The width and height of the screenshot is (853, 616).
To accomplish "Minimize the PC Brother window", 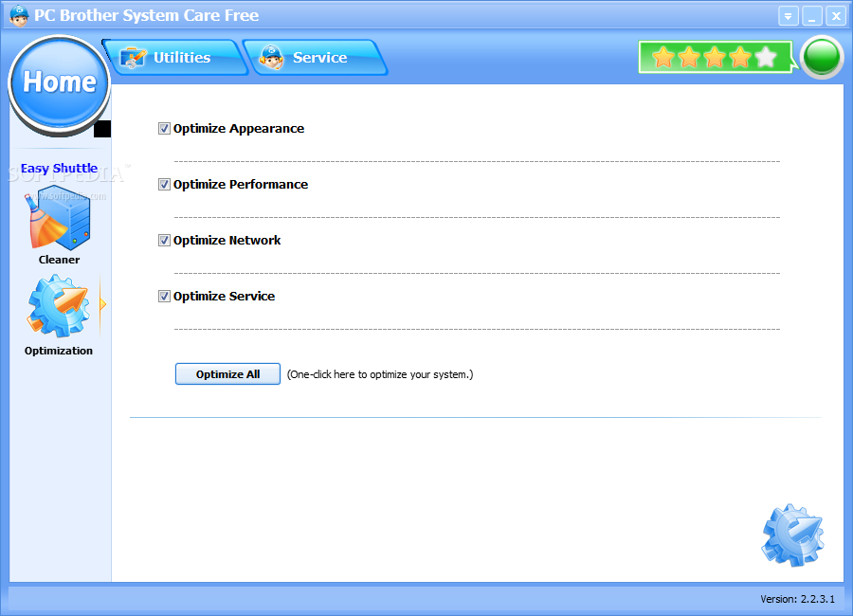I will point(811,16).
